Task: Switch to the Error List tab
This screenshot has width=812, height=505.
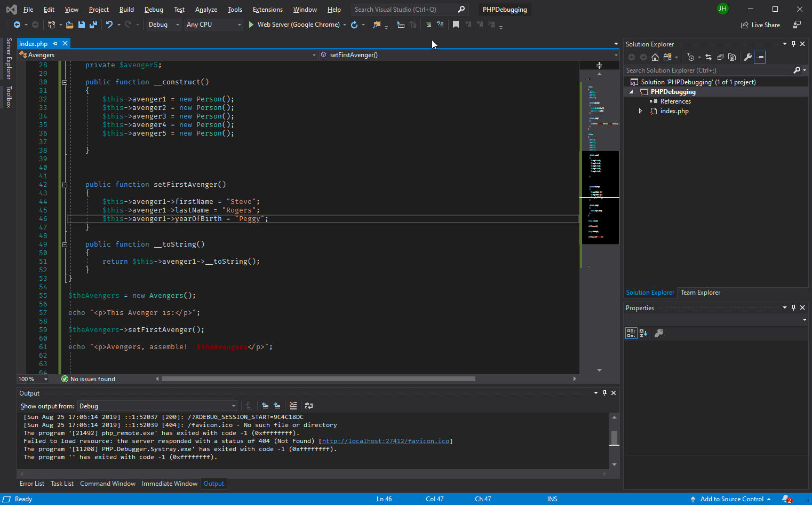Action: [32, 484]
